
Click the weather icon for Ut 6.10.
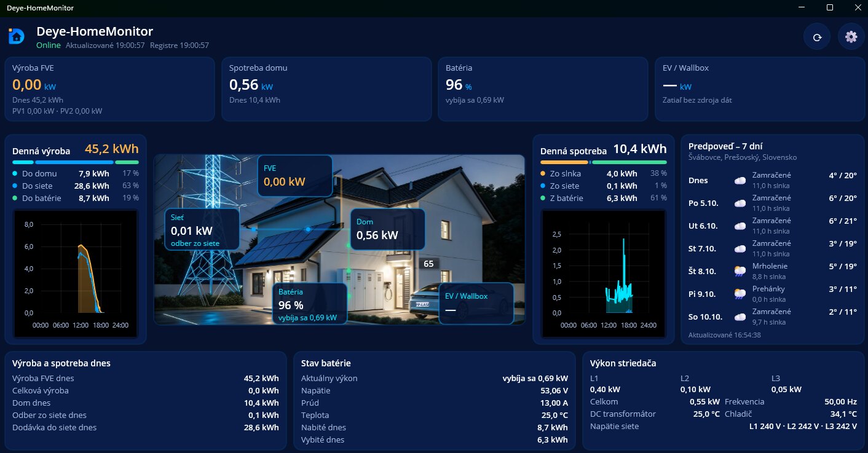740,226
